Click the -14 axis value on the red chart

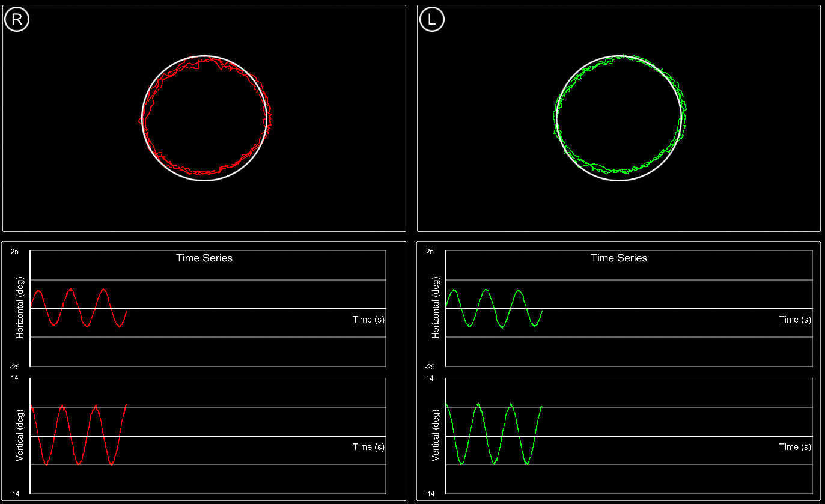(14, 494)
